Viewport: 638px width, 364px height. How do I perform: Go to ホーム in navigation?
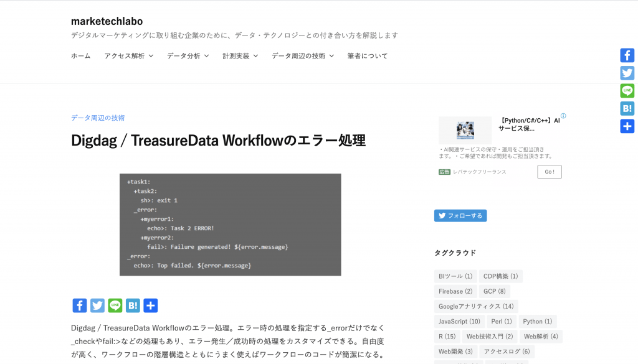coord(80,56)
